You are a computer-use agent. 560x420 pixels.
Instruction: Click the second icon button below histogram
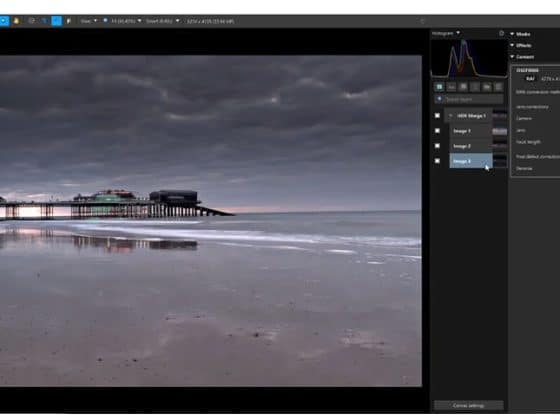pyautogui.click(x=451, y=87)
